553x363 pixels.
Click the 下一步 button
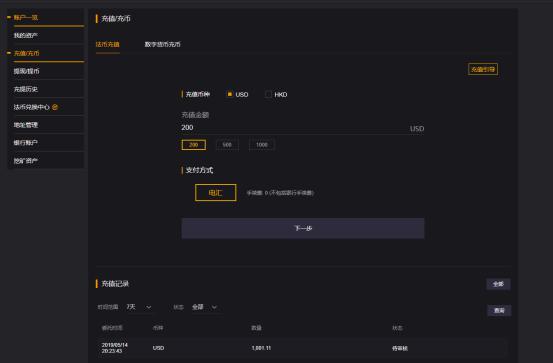tap(303, 228)
